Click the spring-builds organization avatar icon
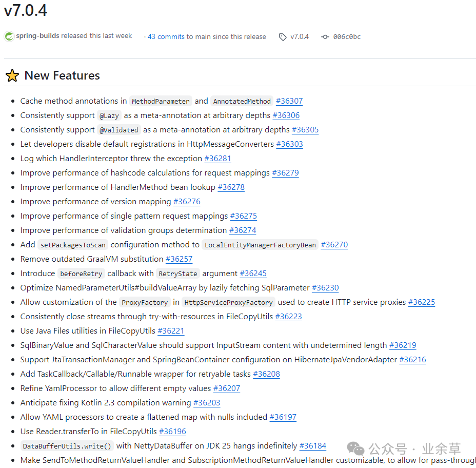 (x=9, y=36)
